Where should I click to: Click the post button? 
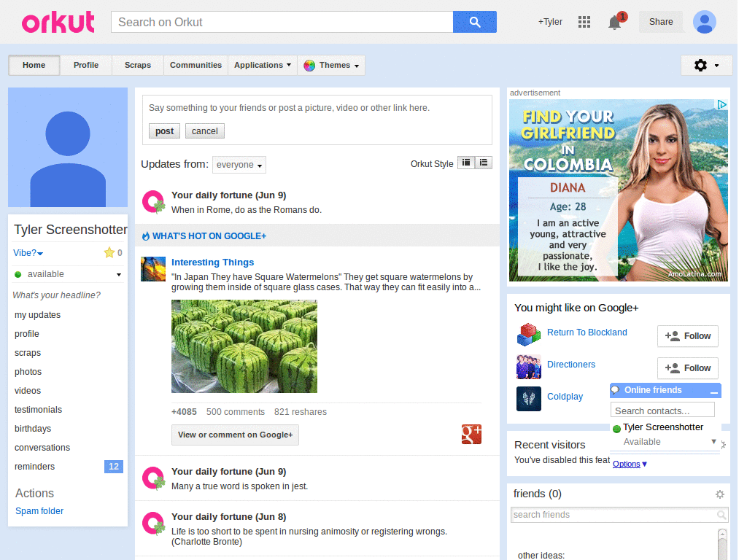164,131
